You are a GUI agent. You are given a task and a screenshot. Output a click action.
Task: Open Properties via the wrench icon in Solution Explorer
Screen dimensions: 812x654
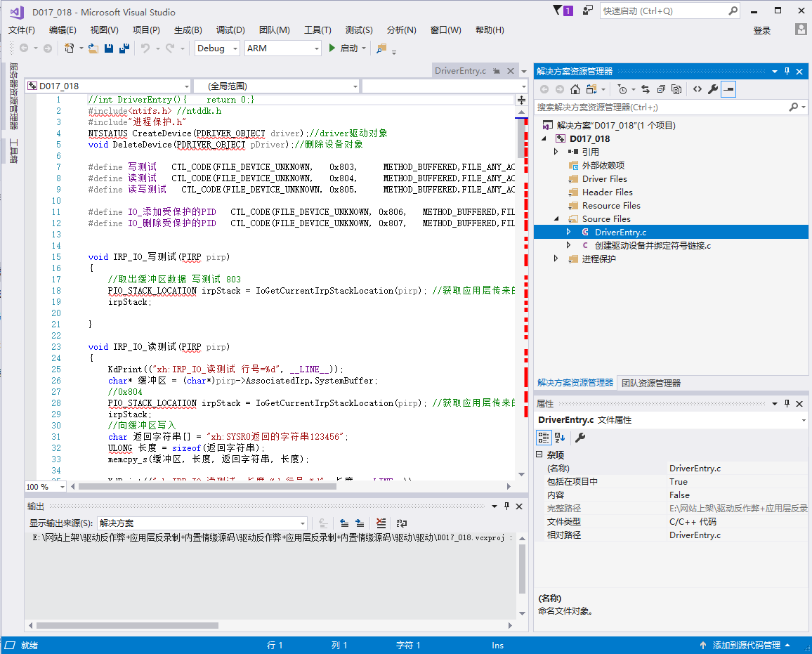712,89
